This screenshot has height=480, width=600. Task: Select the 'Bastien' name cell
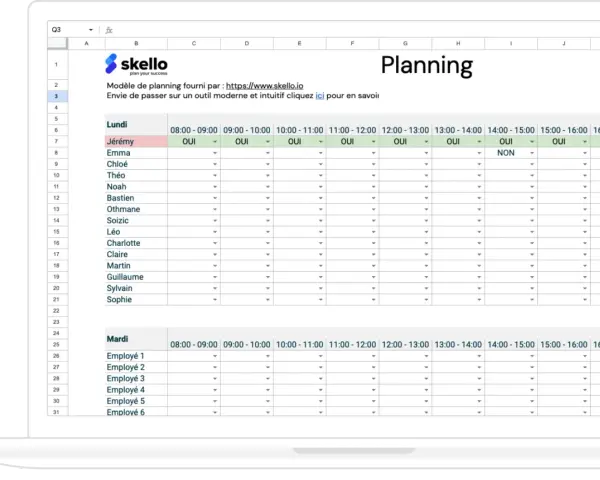click(136, 198)
